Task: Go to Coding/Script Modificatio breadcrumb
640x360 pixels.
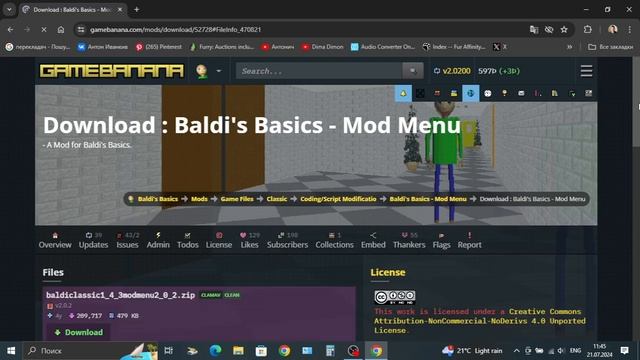Action: (x=338, y=199)
